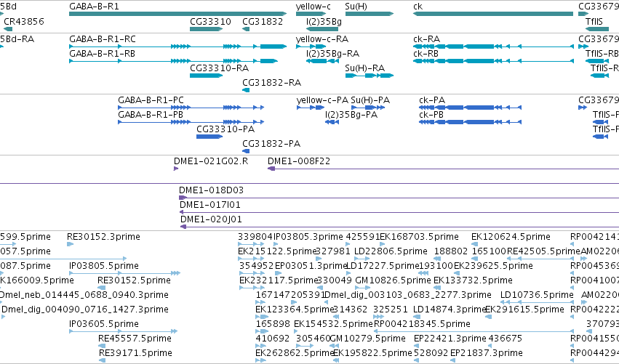This screenshot has width=619, height=364.
Task: Select protein l(2)35Bg-PA
Action: coord(351,115)
